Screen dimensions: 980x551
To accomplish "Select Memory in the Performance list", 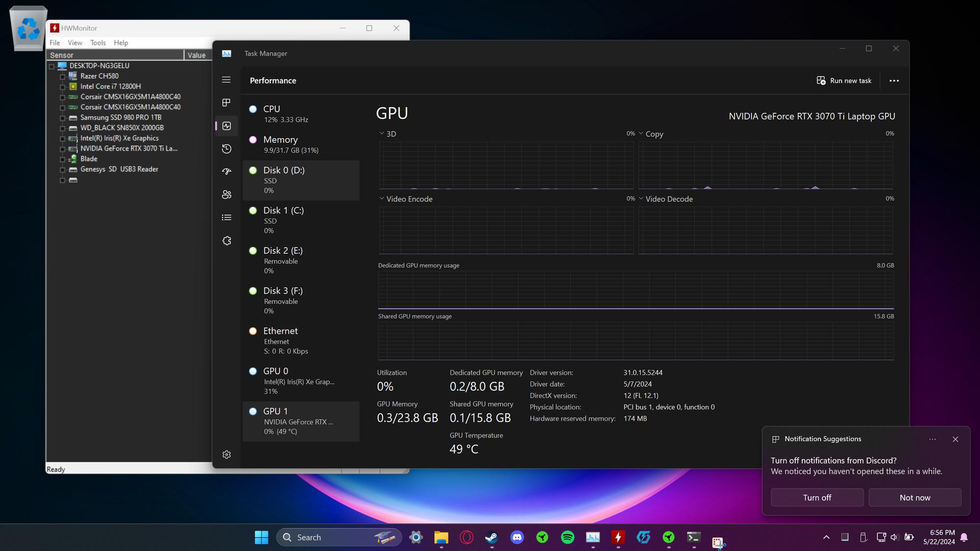I will [301, 144].
